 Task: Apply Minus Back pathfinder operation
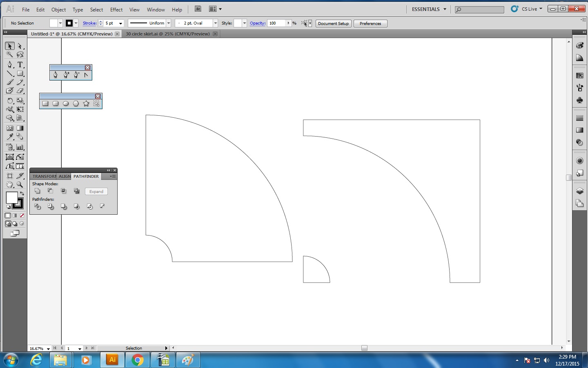102,206
